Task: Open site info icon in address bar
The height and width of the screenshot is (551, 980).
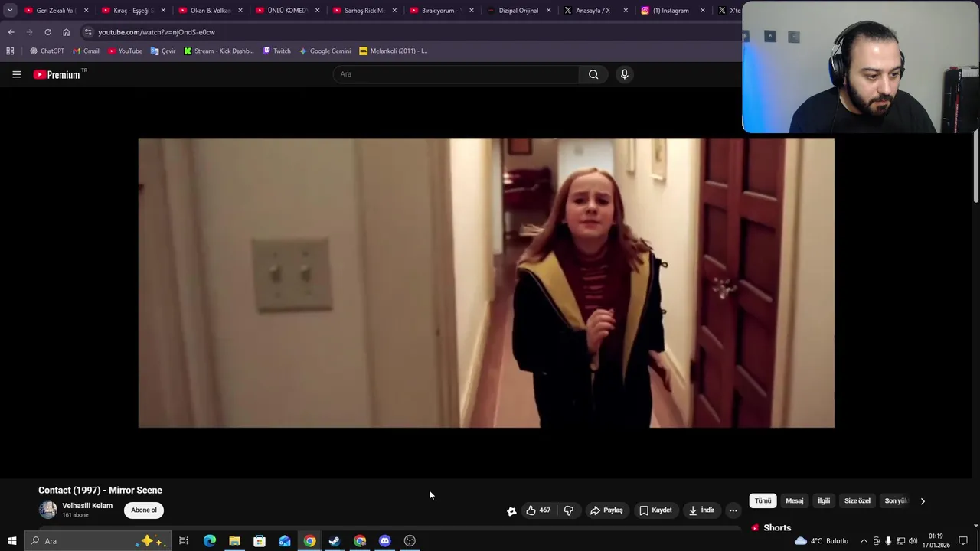Action: pos(88,32)
